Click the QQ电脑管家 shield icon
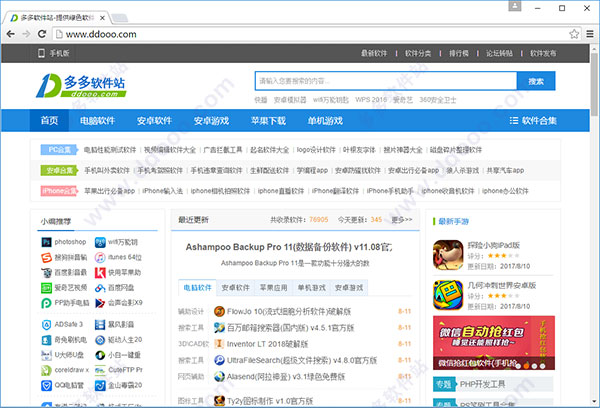 [46, 385]
